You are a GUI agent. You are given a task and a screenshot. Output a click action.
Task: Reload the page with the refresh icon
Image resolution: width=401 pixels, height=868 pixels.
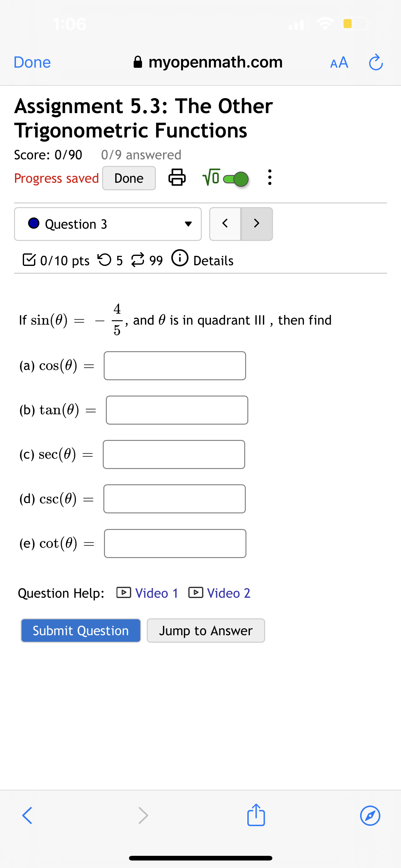376,62
